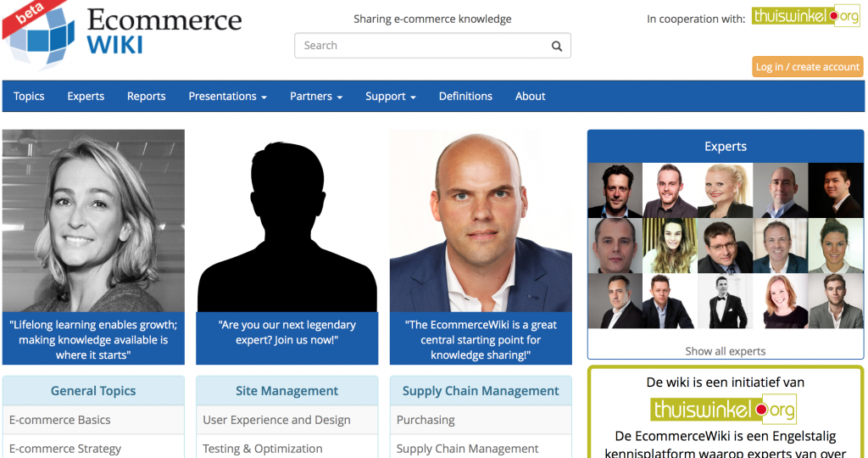Open the Topics navigation item

[x=29, y=97]
